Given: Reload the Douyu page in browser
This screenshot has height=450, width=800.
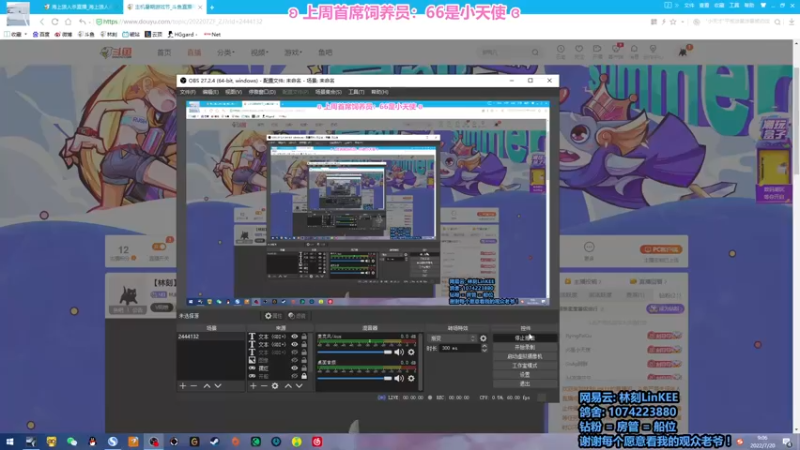Looking at the screenshot, I should tap(55, 22).
